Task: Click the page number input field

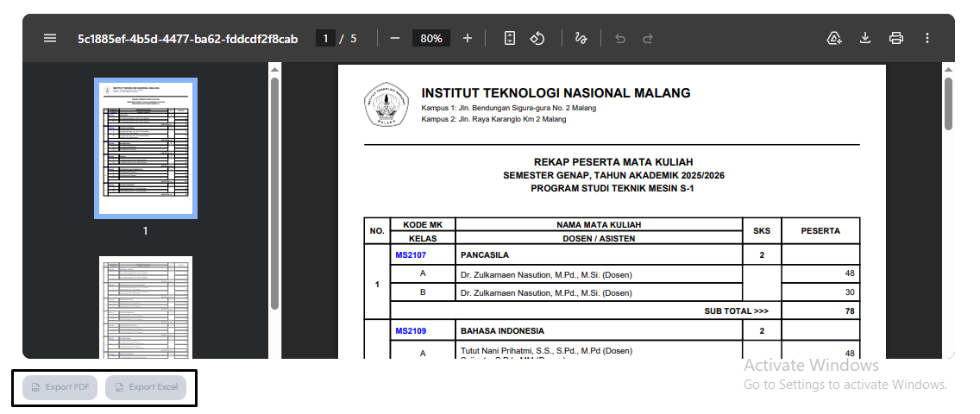Action: (325, 38)
